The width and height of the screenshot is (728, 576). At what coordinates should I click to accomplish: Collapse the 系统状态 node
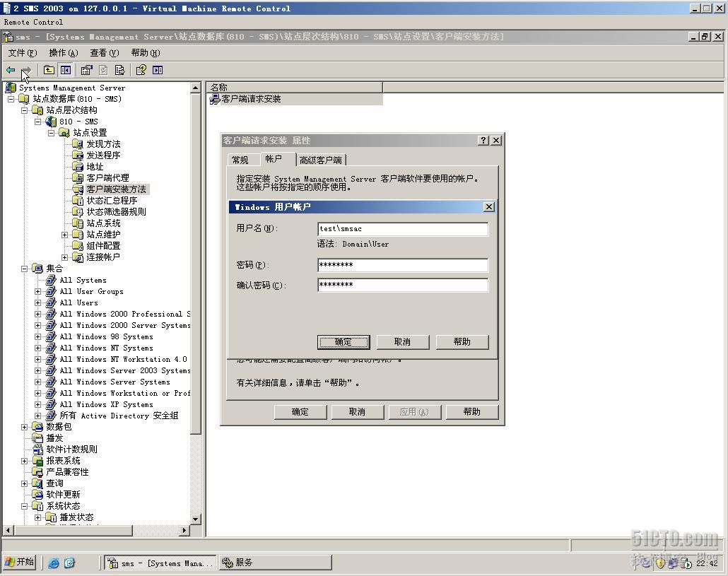click(x=24, y=506)
